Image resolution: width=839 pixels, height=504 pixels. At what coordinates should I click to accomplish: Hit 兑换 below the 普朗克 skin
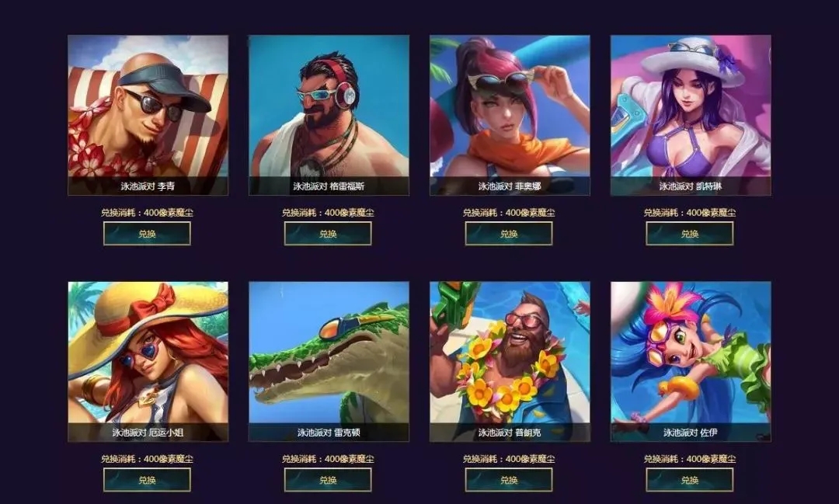tap(509, 480)
